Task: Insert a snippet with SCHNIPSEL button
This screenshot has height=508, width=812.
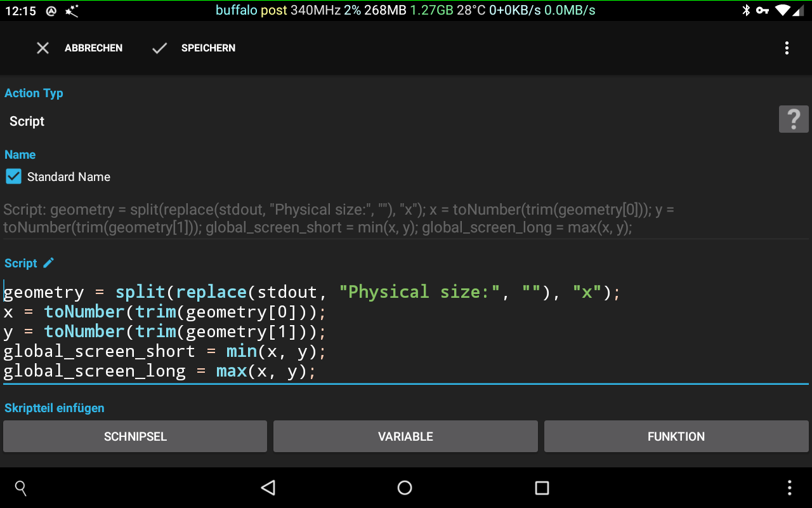Action: pos(135,436)
